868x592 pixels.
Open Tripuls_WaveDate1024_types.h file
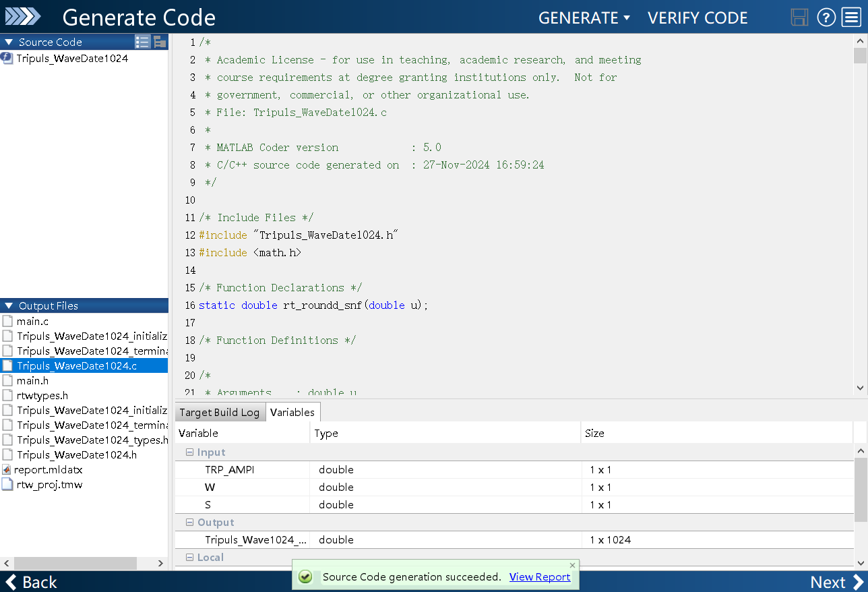coord(92,440)
